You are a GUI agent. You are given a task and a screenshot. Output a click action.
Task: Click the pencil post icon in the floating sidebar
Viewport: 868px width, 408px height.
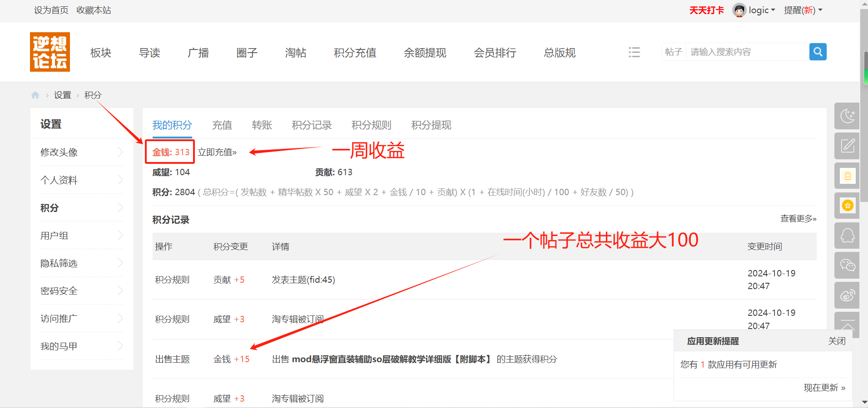847,146
